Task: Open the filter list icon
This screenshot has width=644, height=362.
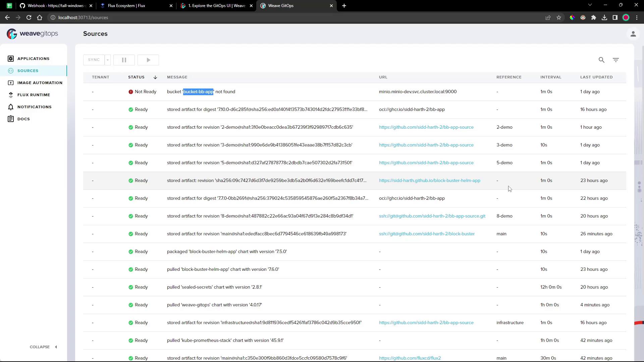Action: click(616, 60)
